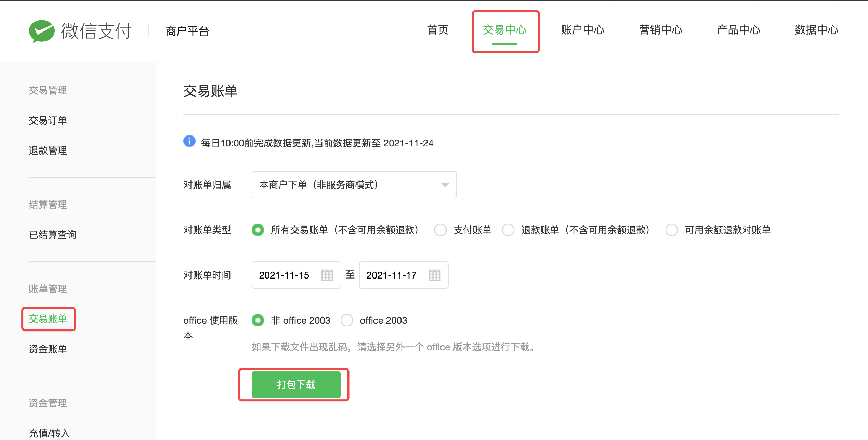The width and height of the screenshot is (868, 440).
Task: Switch to 数据中心 tab
Action: point(816,30)
